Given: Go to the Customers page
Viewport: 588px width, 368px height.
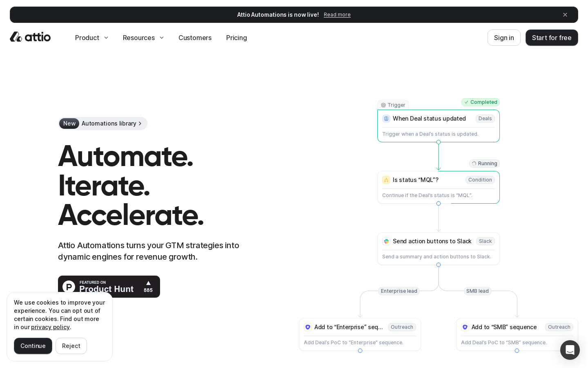Looking at the screenshot, I should (195, 38).
